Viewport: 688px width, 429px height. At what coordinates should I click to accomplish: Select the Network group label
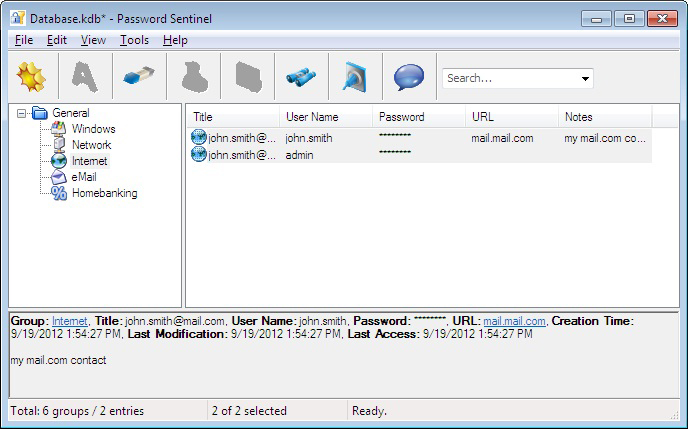tap(91, 145)
